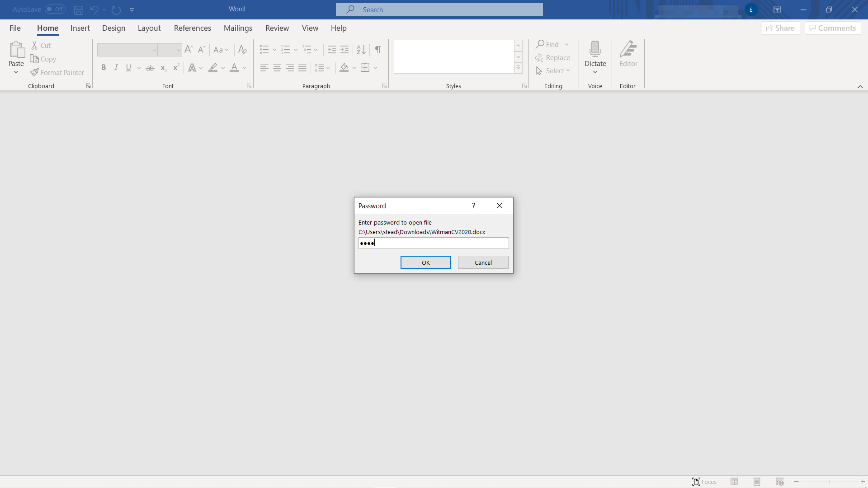Image resolution: width=868 pixels, height=488 pixels.
Task: Click the Strikethrough formatting toggle
Action: [x=150, y=67]
